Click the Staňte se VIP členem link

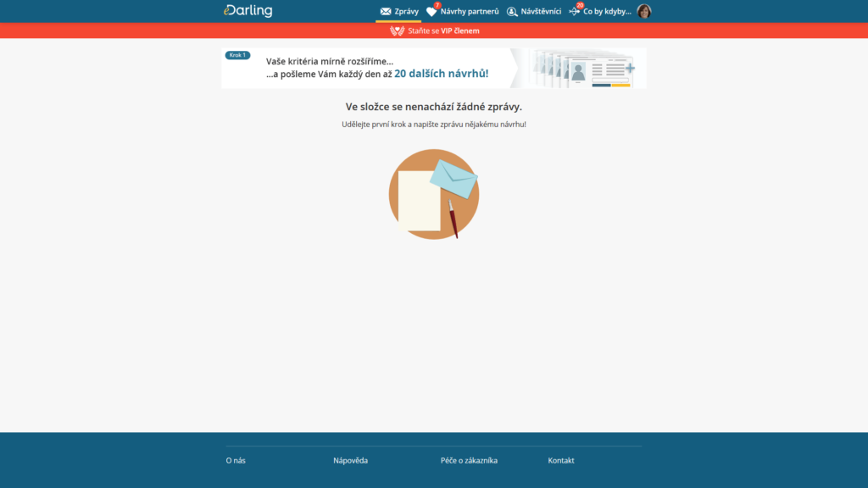coord(443,31)
